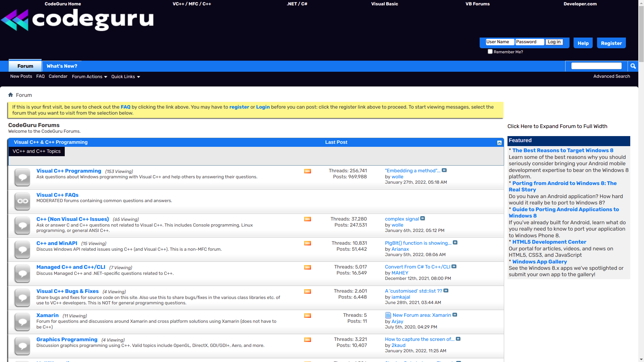Collapse the Visual C++ & C++ Programming category
The image size is (644, 362).
[499, 143]
